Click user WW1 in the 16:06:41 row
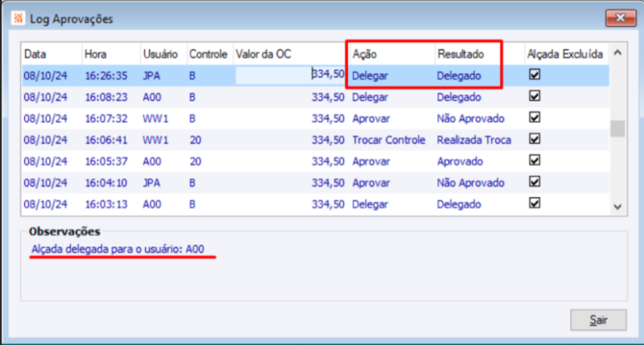644x345 pixels. click(x=155, y=140)
